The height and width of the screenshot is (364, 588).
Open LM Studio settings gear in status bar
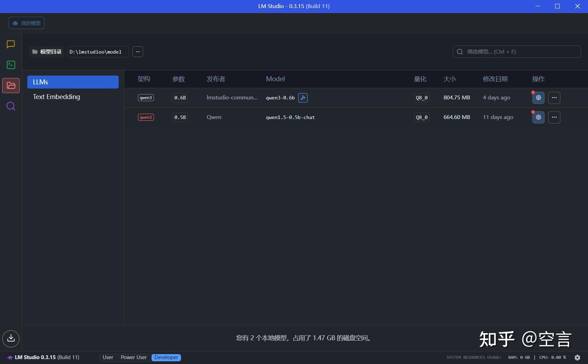point(577,357)
